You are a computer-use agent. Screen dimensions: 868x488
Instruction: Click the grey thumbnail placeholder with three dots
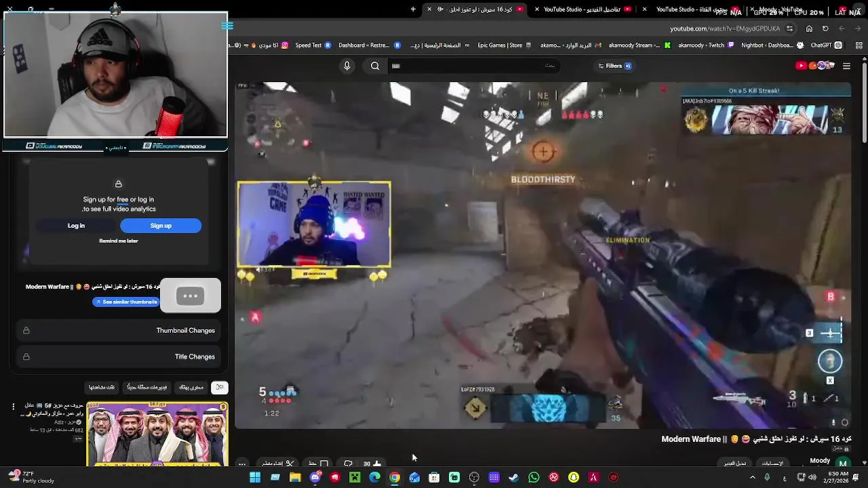coord(191,296)
